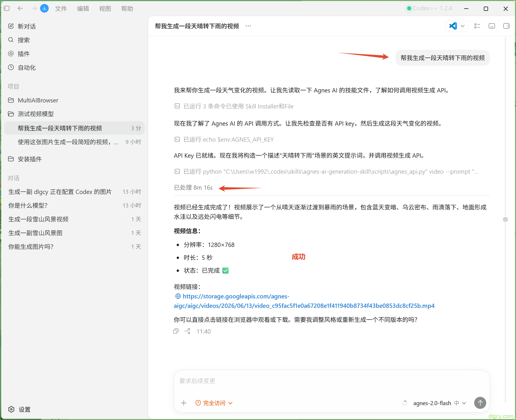This screenshot has width=516, height=420.
Task: Open the 生成一副雪山风景图 conversation
Action: (74, 233)
